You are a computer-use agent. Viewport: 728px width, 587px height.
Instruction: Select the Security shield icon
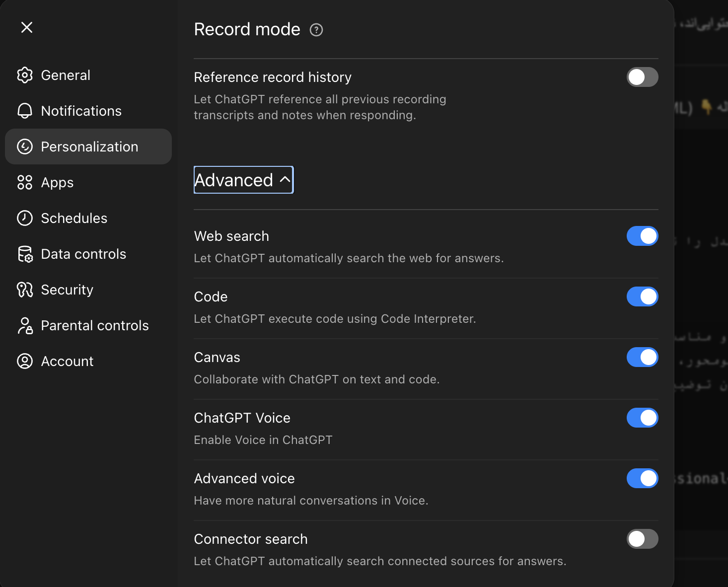coord(25,290)
